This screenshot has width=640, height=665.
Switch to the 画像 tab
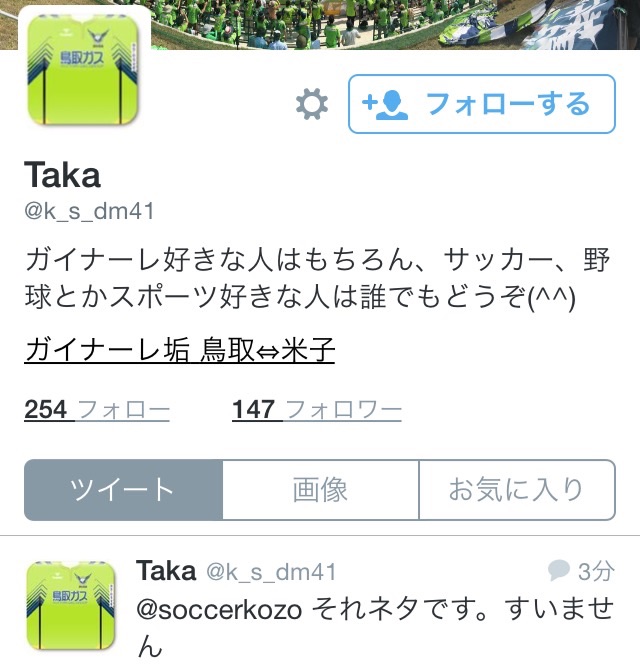click(x=321, y=490)
